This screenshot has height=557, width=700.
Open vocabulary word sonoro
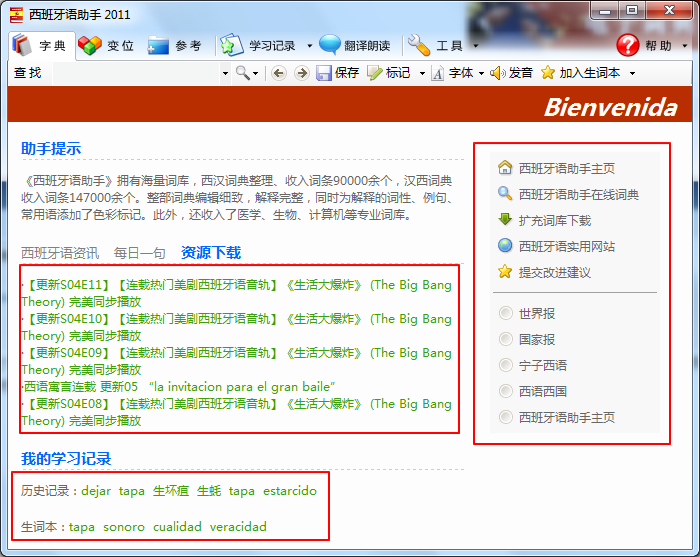coord(124,527)
